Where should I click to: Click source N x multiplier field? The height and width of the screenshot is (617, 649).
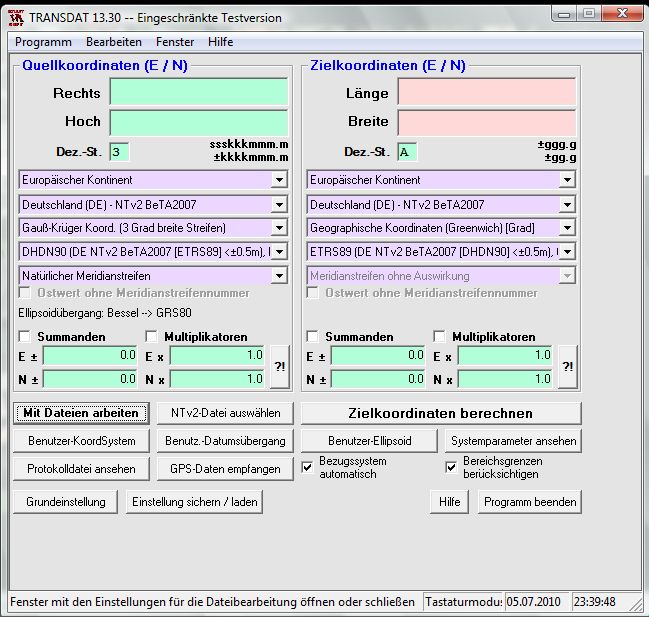[217, 379]
